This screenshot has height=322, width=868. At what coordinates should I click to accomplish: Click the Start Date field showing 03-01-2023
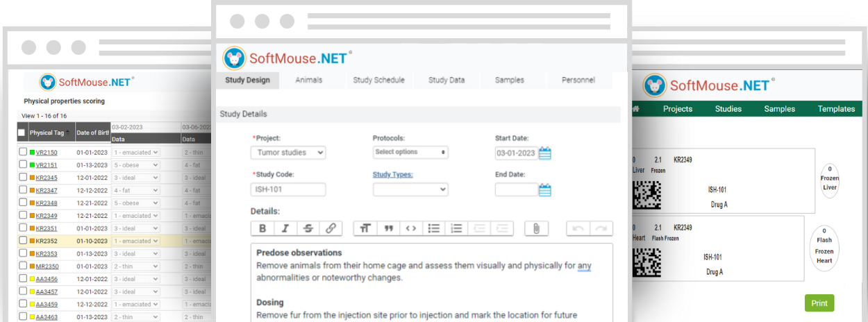(x=516, y=153)
